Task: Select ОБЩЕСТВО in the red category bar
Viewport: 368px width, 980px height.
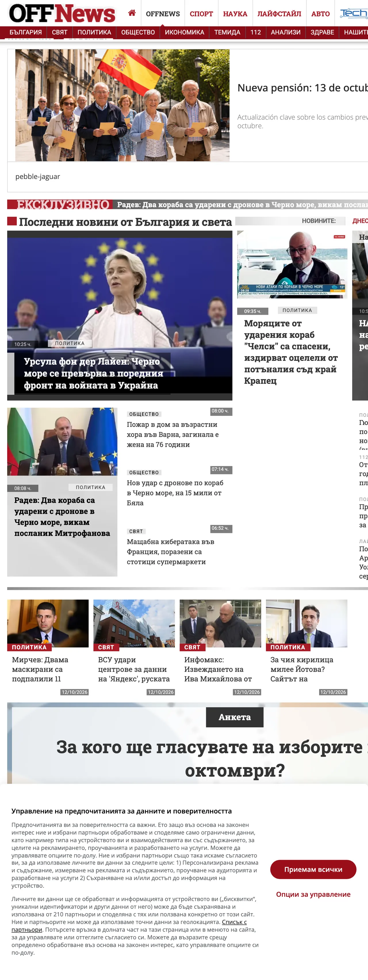Action: [x=138, y=32]
